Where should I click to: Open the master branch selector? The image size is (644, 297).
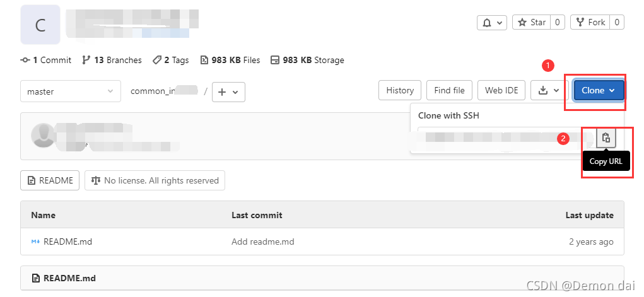coord(71,91)
